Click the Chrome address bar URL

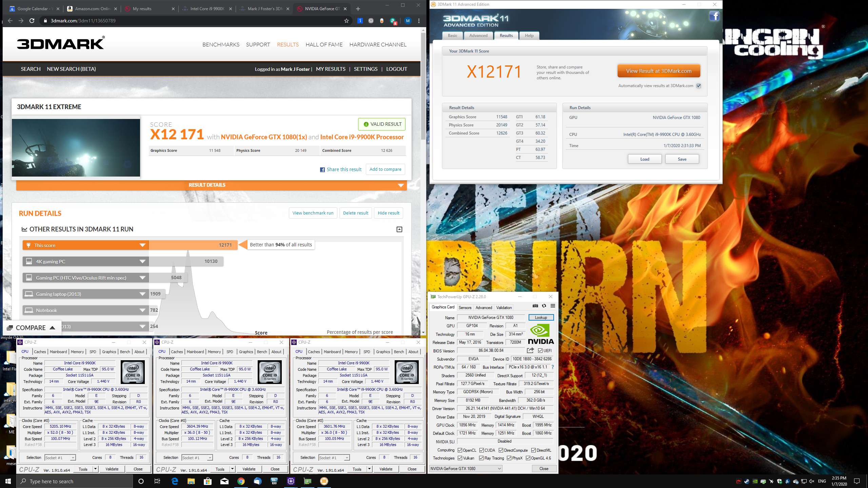point(83,21)
